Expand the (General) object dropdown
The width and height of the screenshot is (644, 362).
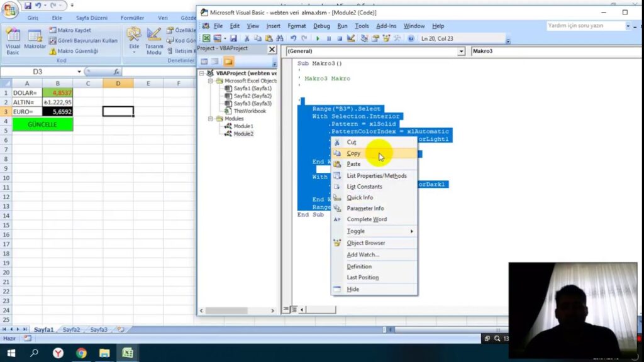(x=461, y=52)
